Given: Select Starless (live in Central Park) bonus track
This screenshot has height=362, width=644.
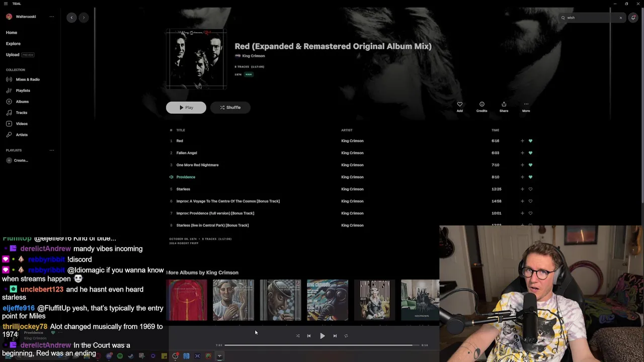Looking at the screenshot, I should click(212, 225).
